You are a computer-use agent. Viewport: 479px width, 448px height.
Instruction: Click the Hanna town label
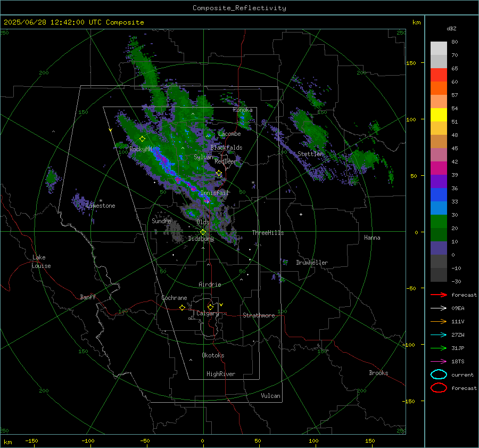pos(372,238)
